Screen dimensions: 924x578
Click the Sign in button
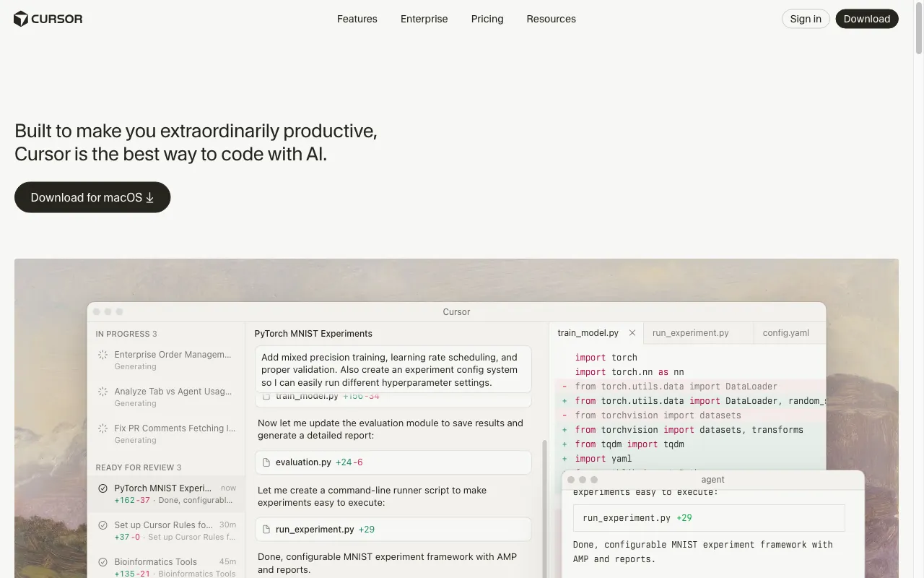click(x=806, y=19)
